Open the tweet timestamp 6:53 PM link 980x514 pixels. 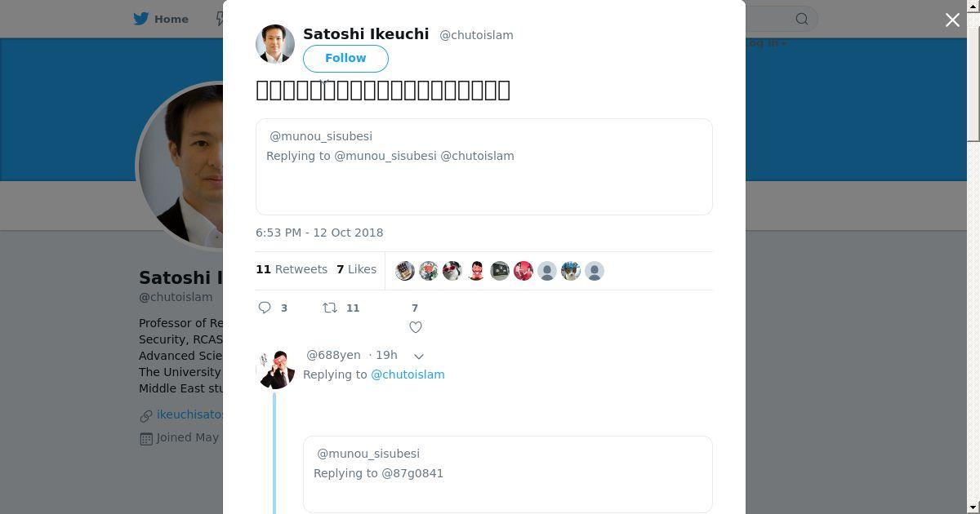click(x=319, y=233)
